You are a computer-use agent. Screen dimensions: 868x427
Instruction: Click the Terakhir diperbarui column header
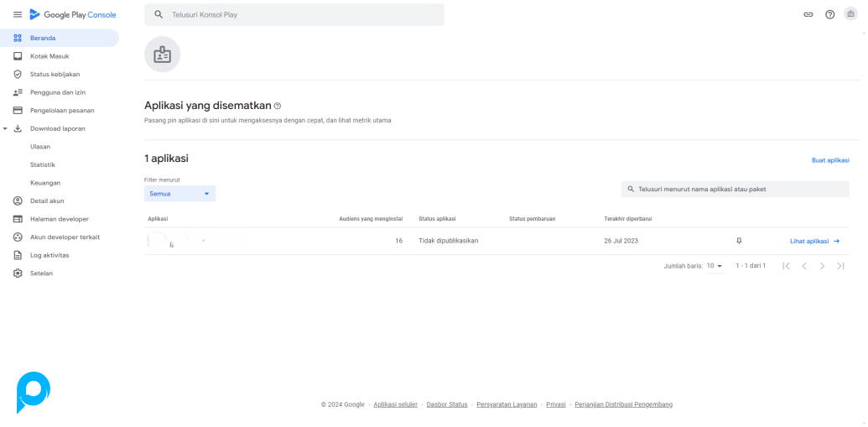click(628, 219)
